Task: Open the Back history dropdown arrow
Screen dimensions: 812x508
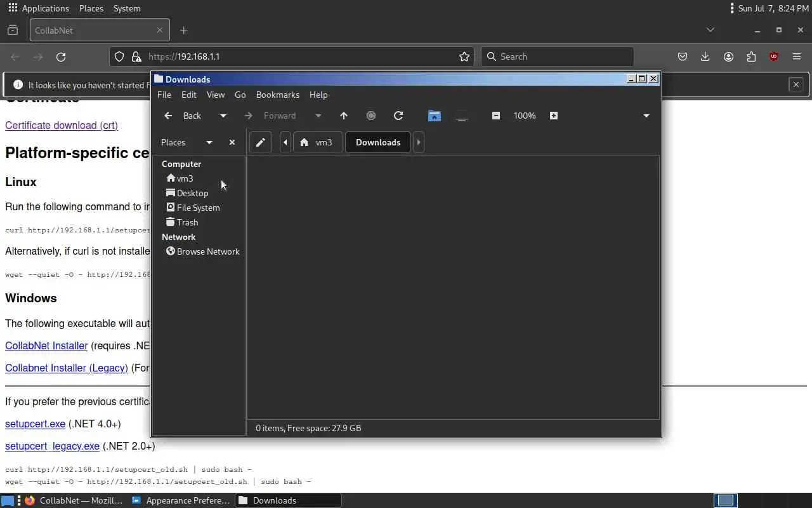Action: 223,116
